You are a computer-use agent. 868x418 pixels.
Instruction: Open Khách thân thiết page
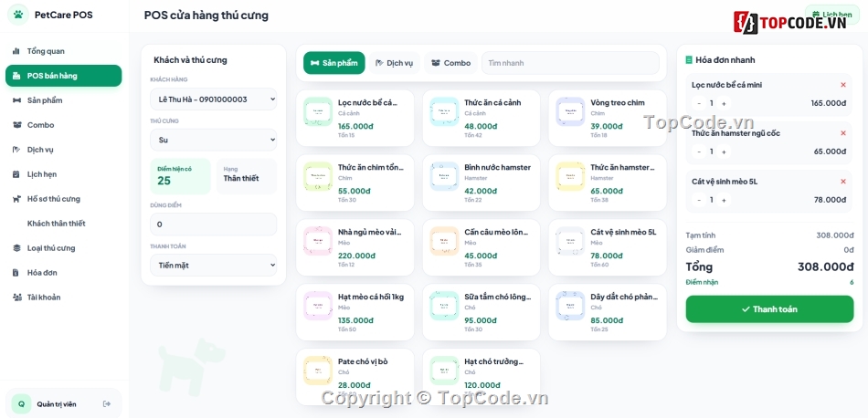[x=64, y=224]
